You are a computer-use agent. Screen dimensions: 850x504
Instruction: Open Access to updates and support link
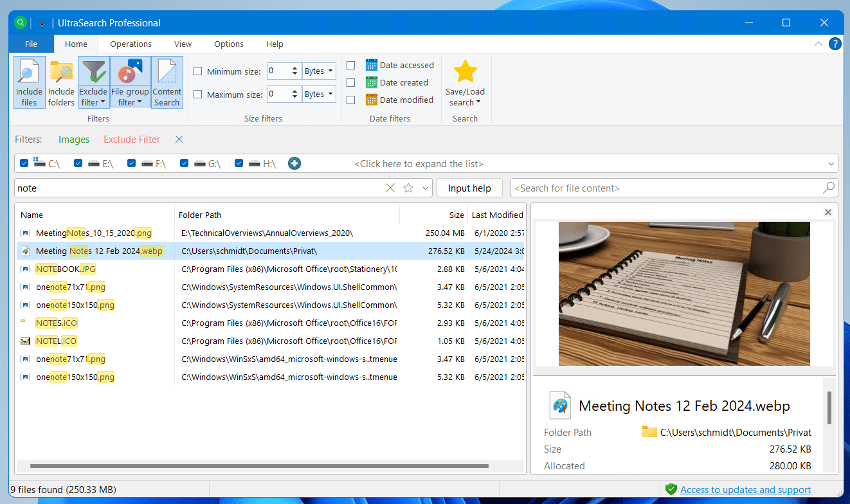[745, 490]
